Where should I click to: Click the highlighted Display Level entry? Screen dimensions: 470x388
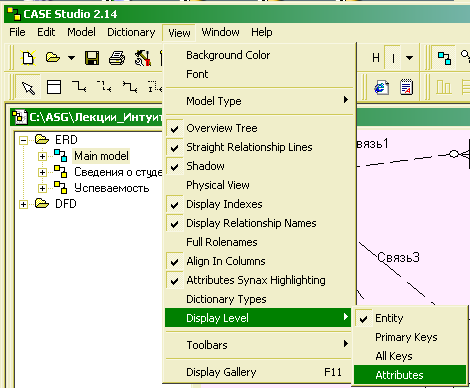coord(259,318)
